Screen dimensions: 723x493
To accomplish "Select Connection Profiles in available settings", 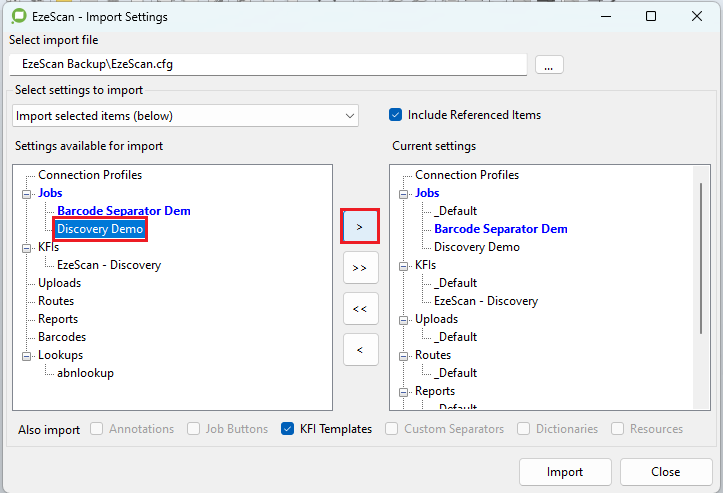I will (90, 175).
